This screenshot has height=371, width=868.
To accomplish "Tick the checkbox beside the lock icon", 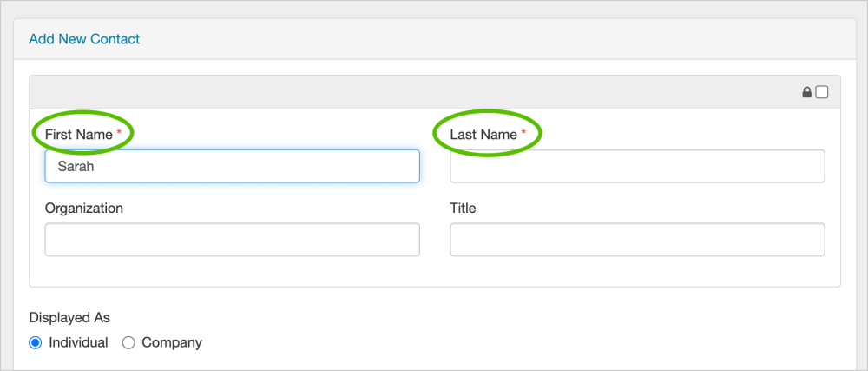I will point(822,92).
